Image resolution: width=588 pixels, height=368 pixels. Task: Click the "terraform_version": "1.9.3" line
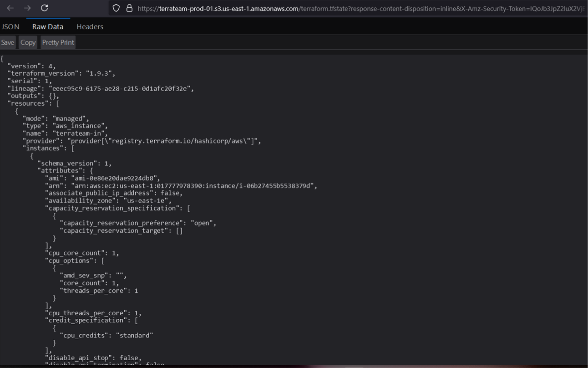[x=61, y=73]
